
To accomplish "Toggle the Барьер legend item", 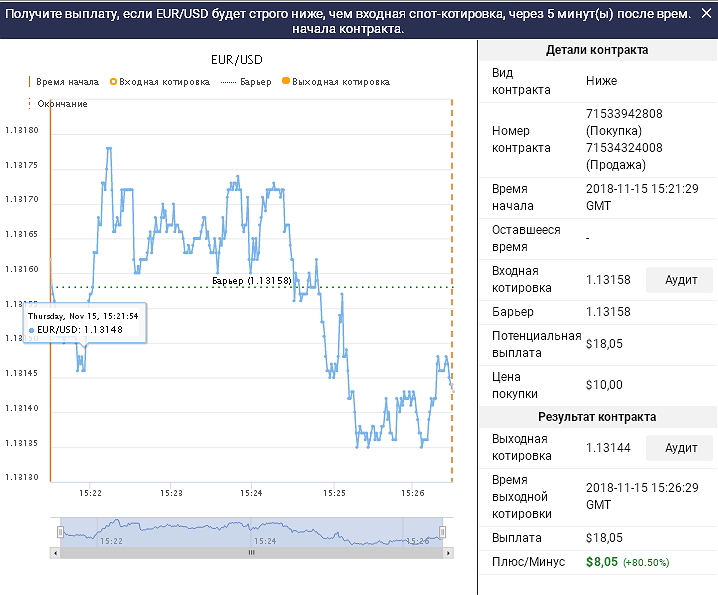I will [246, 82].
